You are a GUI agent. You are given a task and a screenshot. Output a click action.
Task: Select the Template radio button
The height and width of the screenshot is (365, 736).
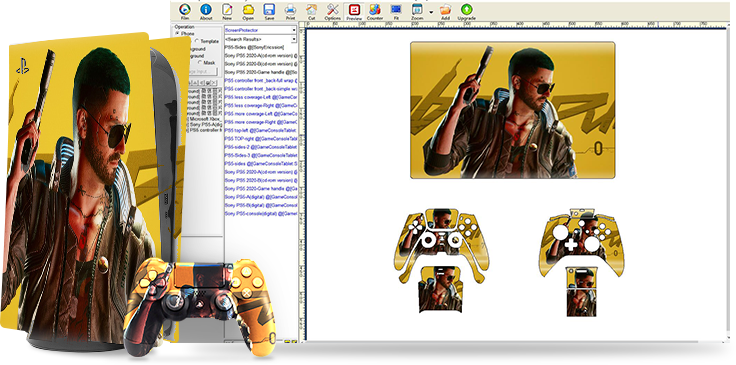197,41
